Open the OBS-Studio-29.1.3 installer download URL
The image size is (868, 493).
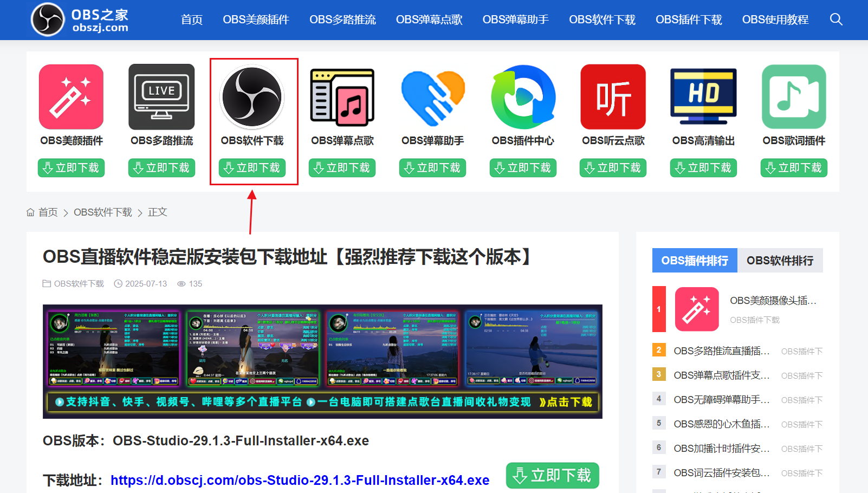tap(300, 480)
